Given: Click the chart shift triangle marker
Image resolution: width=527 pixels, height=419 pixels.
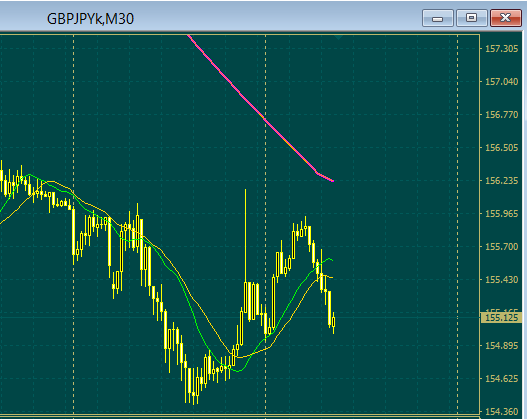Looking at the screenshot, I should [338, 37].
